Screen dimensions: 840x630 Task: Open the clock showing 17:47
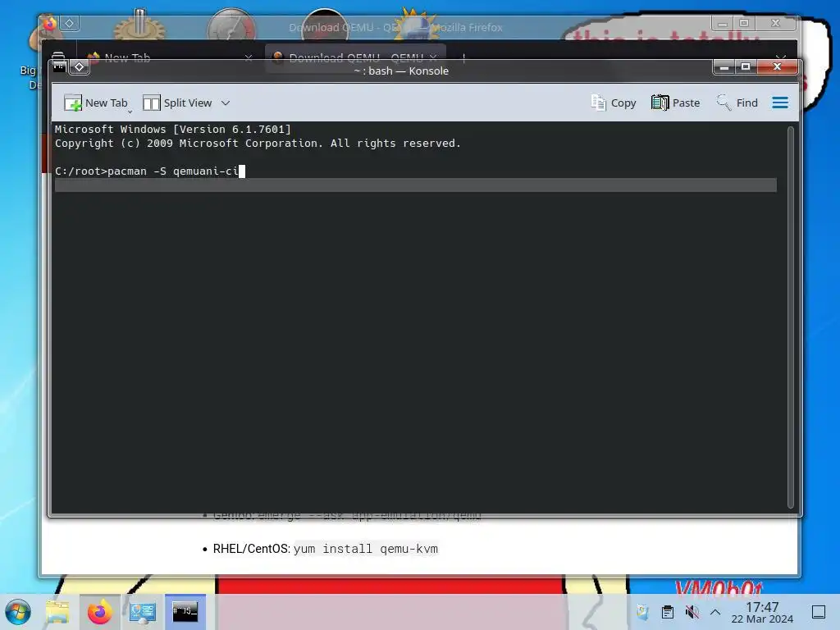(762, 612)
